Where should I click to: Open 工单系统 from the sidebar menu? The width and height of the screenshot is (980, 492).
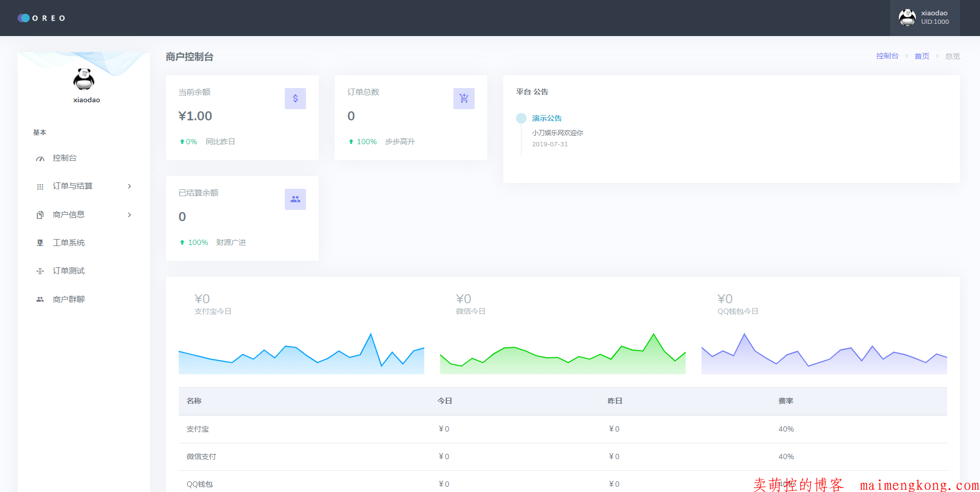(68, 243)
